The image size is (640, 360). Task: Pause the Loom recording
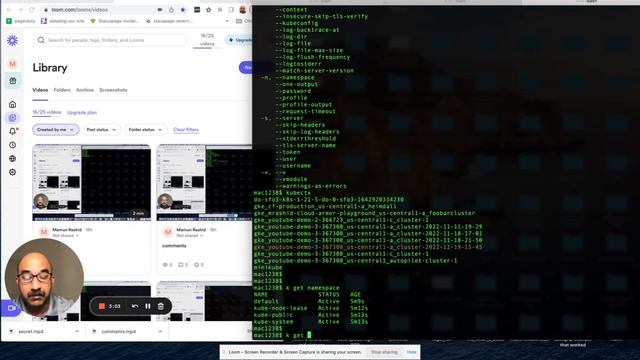pos(148,306)
